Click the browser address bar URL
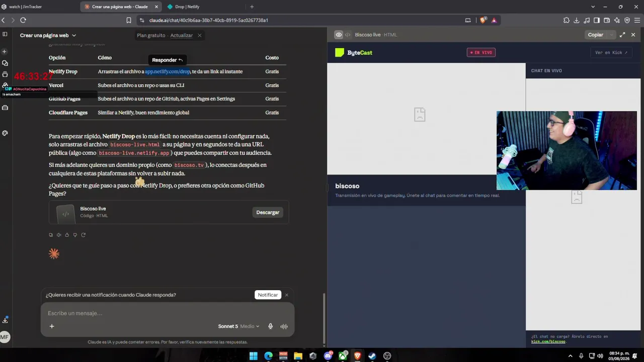 coord(209,20)
